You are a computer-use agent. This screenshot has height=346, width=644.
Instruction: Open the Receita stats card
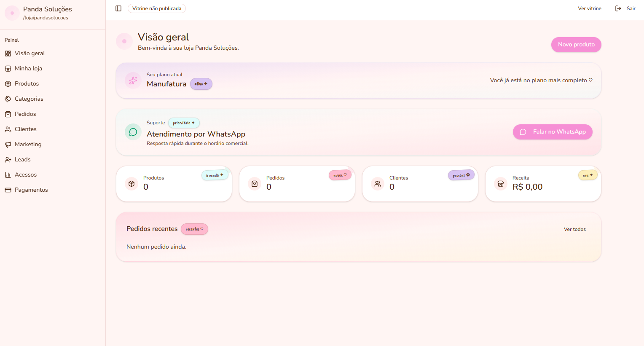pos(543,184)
